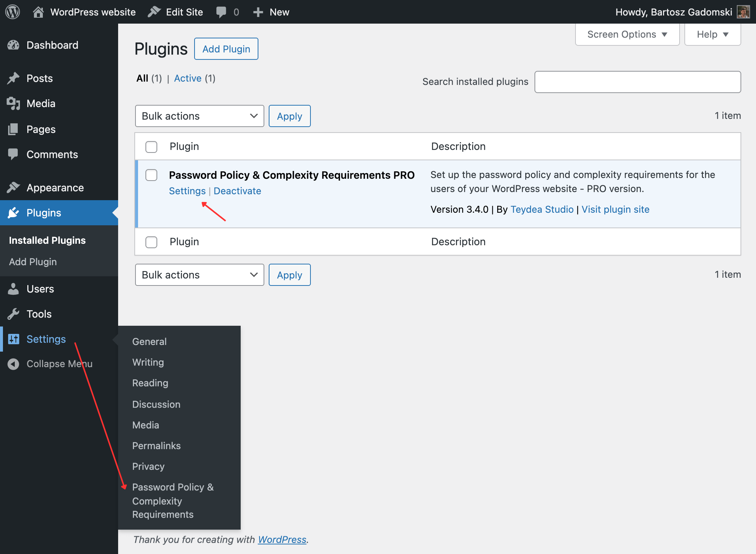Open the bottom Bulk actions dropdown
756x554 pixels.
tap(199, 275)
